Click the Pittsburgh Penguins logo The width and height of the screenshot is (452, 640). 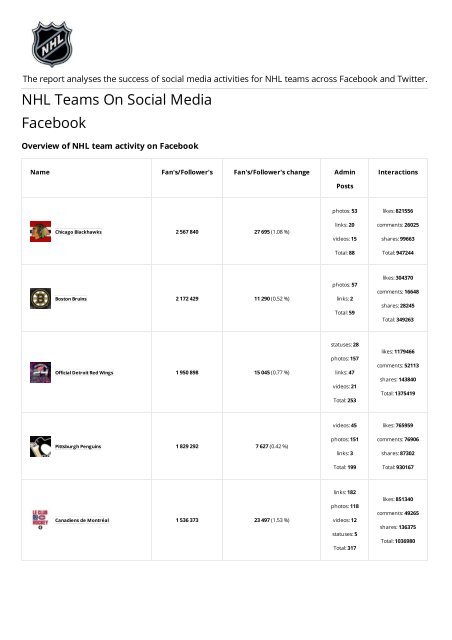pos(40,446)
